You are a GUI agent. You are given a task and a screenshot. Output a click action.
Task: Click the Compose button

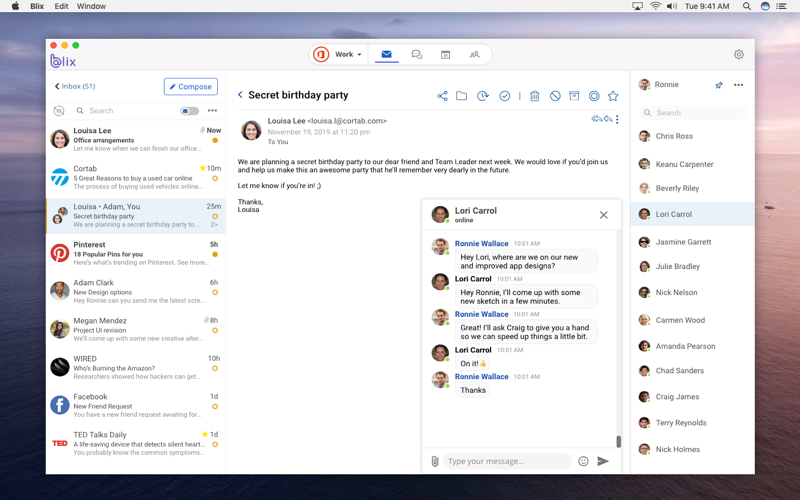[190, 87]
